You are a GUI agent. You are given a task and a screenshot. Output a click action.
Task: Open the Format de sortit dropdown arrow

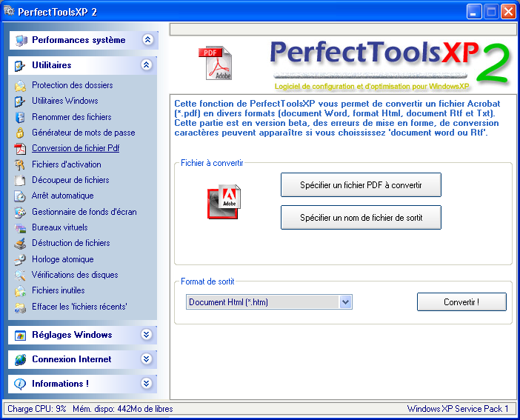click(x=345, y=302)
